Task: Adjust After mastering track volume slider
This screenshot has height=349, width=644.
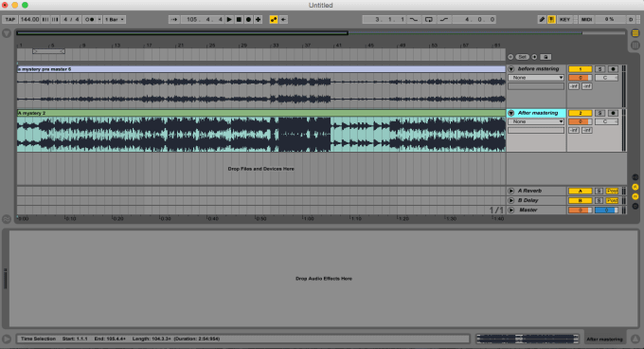Action: [580, 121]
